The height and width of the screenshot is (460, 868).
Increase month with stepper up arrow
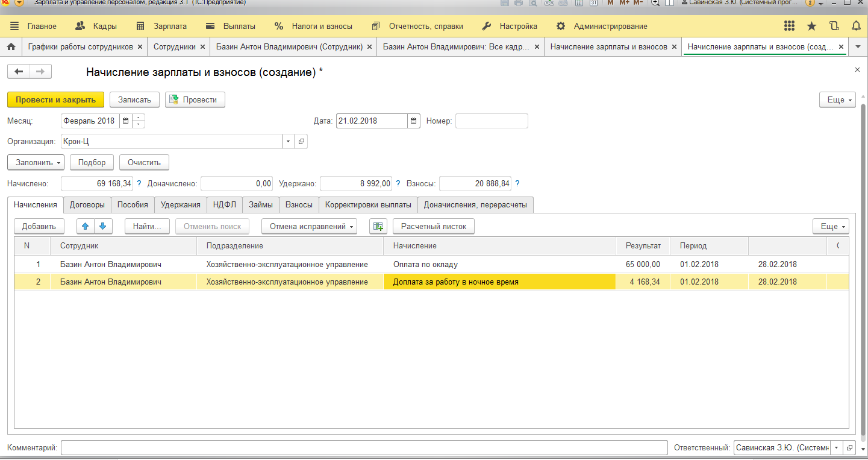(x=139, y=118)
